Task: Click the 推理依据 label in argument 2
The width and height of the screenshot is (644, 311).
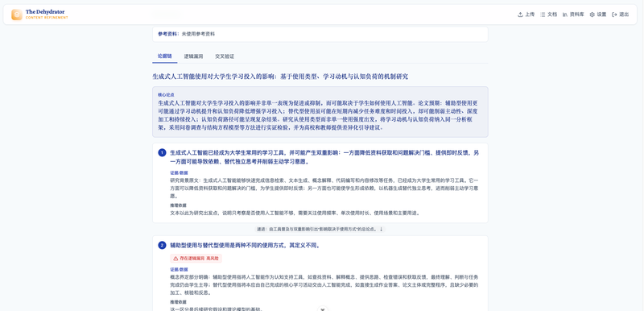Action: (178, 301)
